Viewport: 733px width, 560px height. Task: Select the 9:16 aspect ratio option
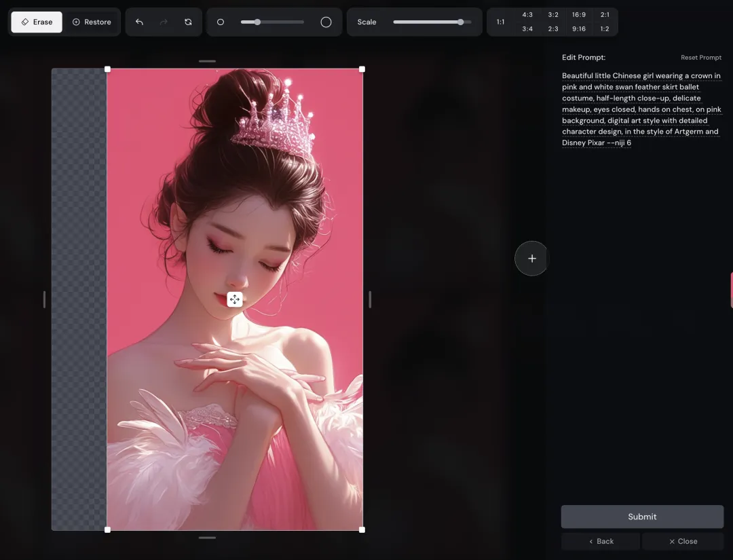click(579, 29)
